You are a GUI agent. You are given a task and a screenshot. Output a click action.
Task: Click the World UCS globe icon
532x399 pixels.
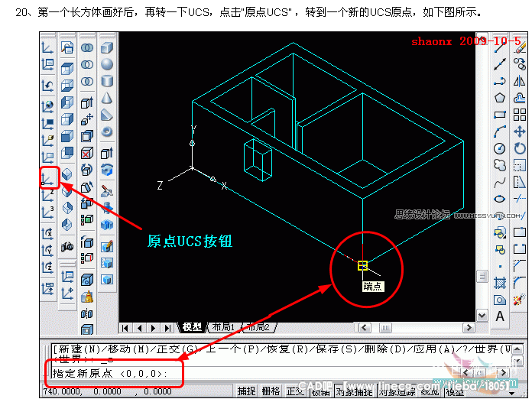click(47, 106)
